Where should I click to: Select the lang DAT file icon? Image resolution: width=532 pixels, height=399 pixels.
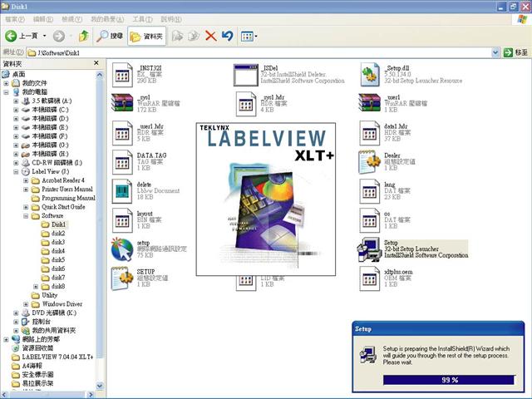[x=369, y=191]
